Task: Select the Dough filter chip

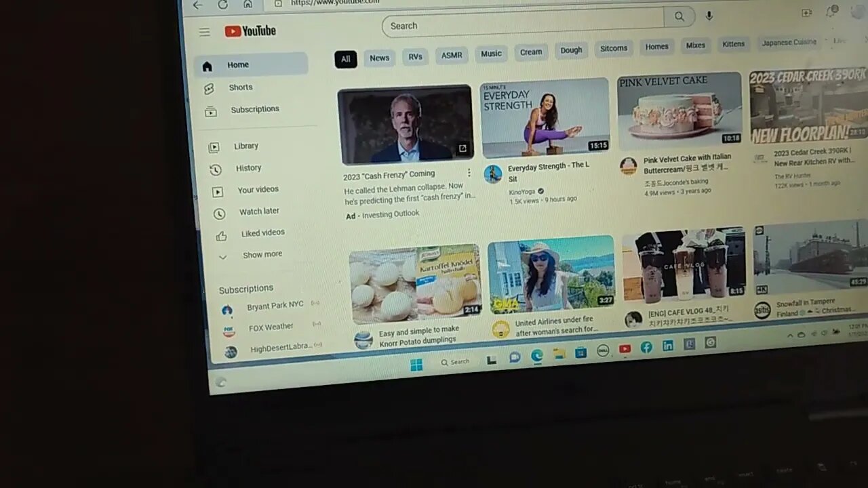Action: (571, 49)
